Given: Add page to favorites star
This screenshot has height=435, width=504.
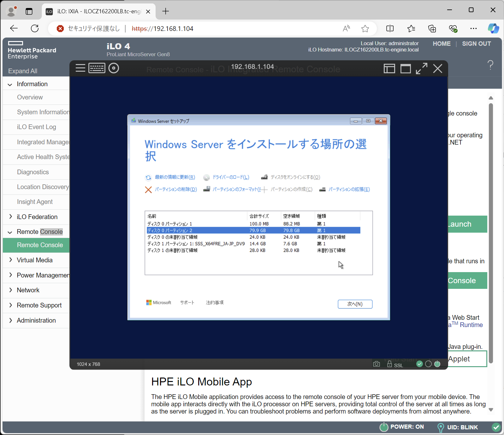Looking at the screenshot, I should click(365, 29).
